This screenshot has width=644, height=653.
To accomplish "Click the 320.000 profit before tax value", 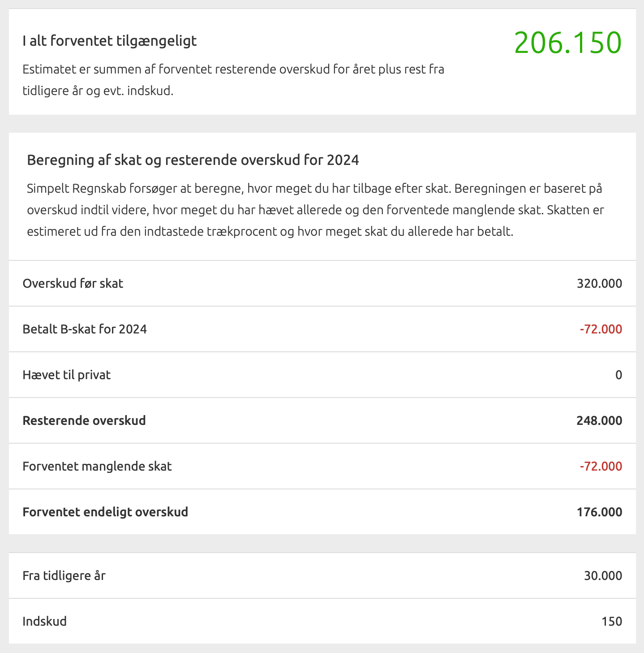I will (599, 283).
